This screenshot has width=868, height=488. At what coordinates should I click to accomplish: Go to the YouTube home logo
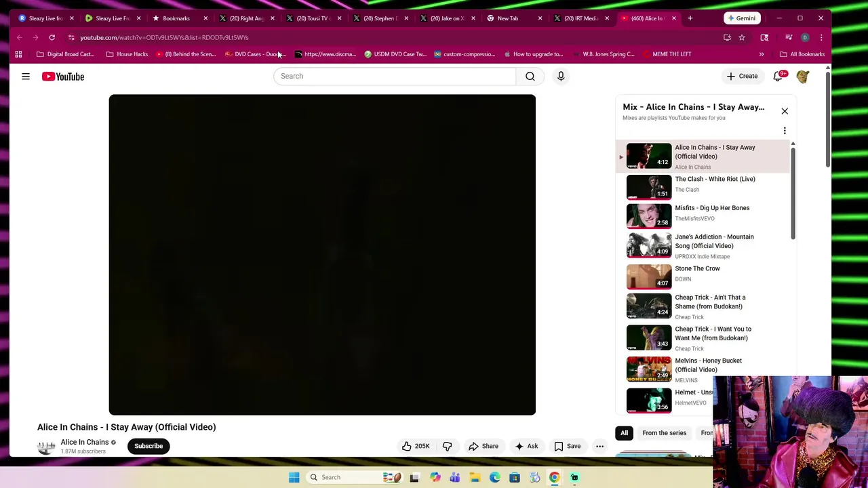coord(63,77)
